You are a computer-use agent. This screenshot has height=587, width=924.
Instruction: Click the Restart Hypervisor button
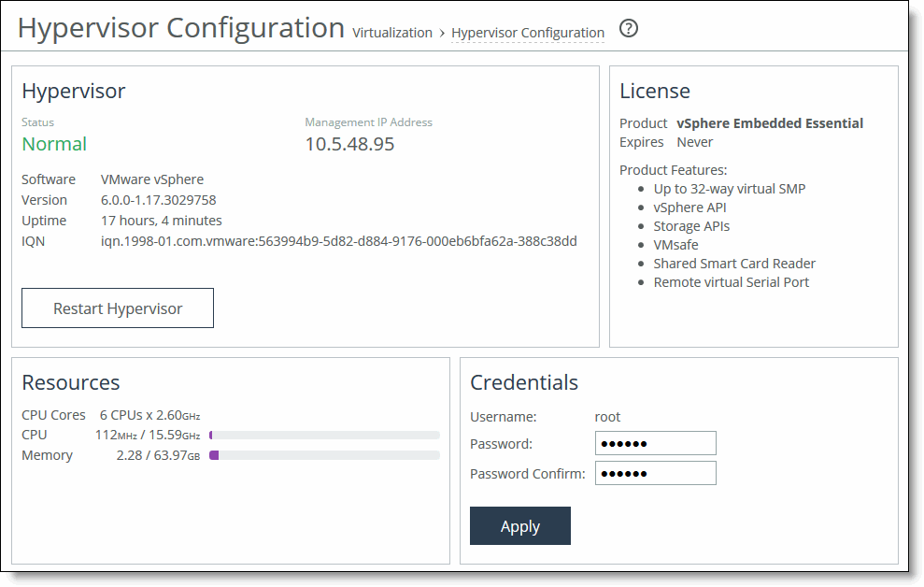click(118, 308)
